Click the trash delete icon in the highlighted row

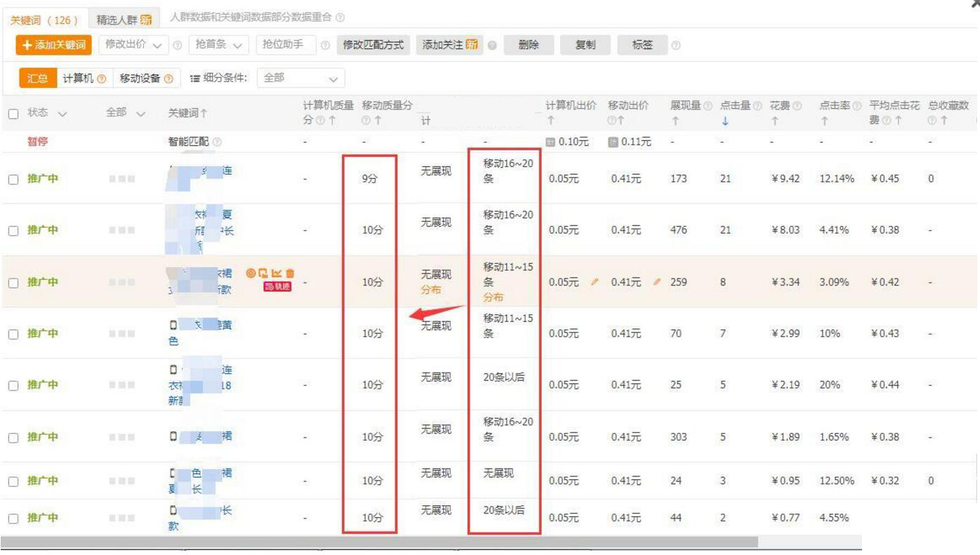(290, 273)
